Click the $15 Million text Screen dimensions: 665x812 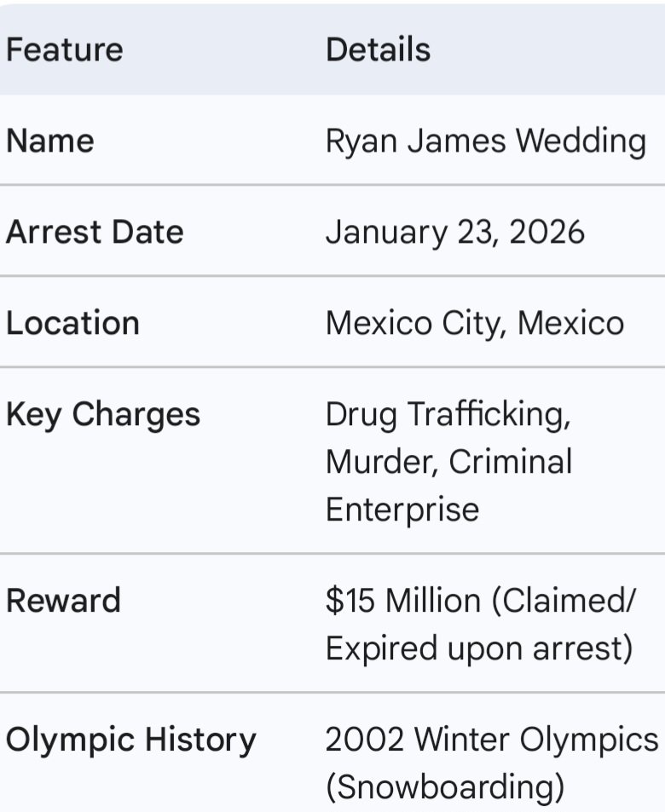403,601
